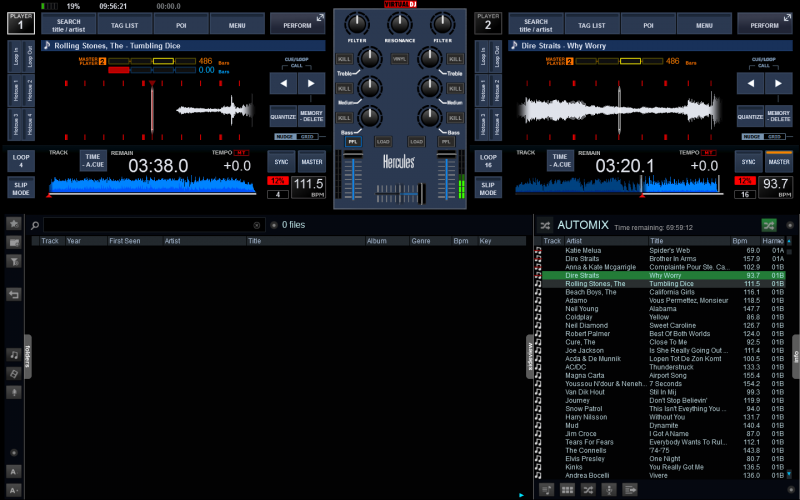Click the music note icon in the browser sidebar

[x=14, y=355]
